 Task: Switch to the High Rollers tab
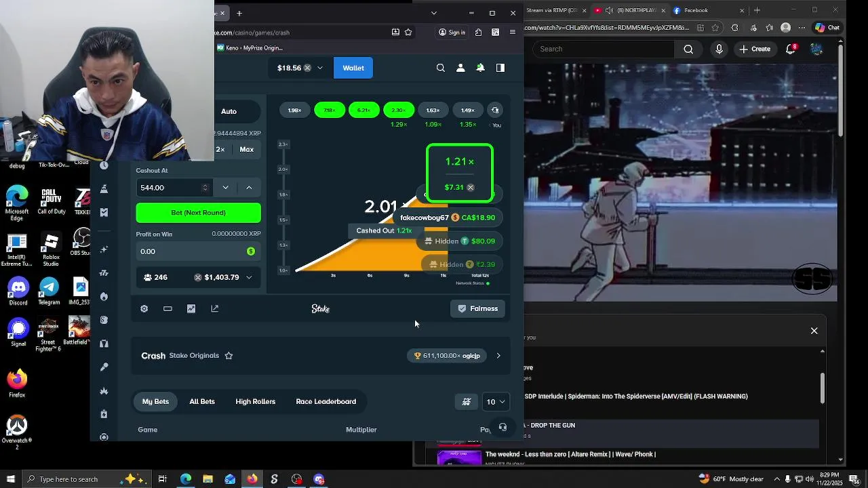[x=255, y=402]
